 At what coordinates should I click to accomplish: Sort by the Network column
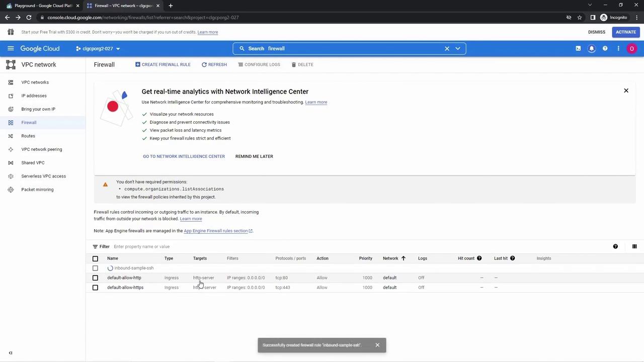click(x=393, y=258)
